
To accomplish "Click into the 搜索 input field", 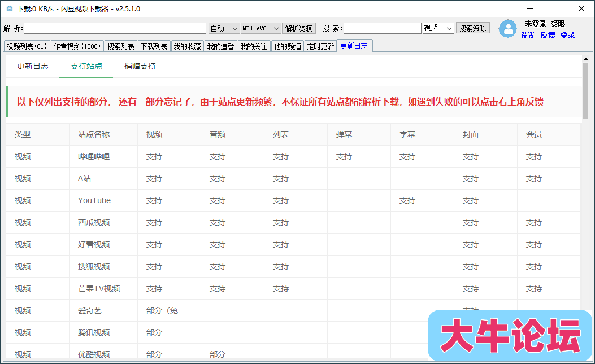I will click(383, 28).
